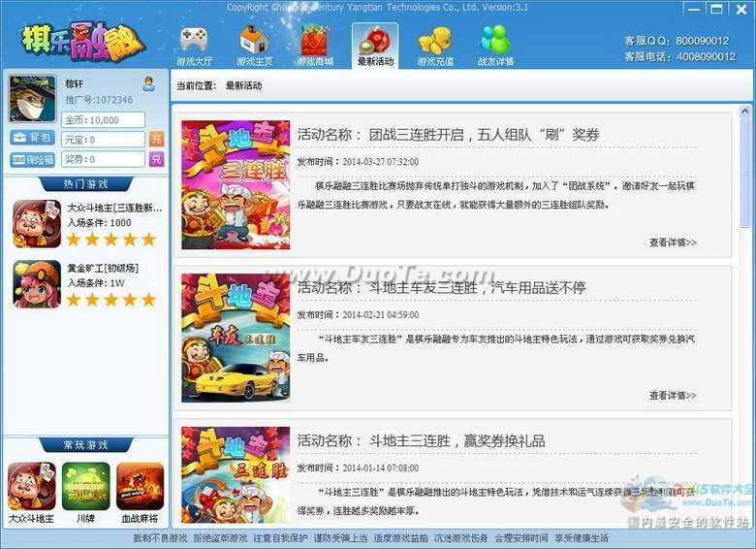Click star rating of 黄金矿工

tap(111, 300)
